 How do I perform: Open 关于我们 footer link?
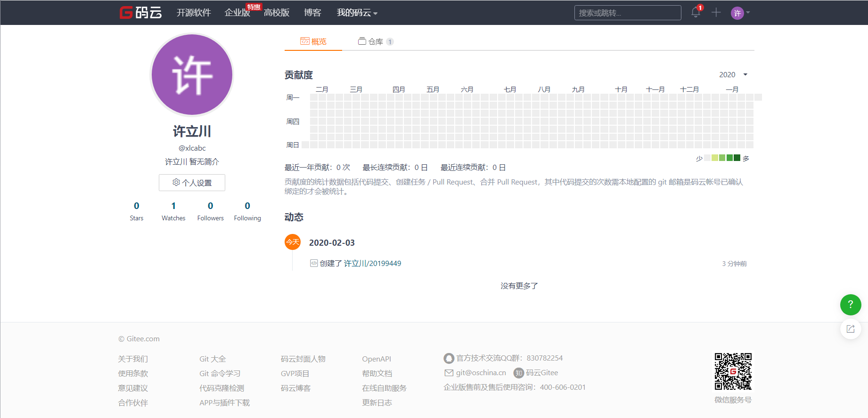pos(133,359)
